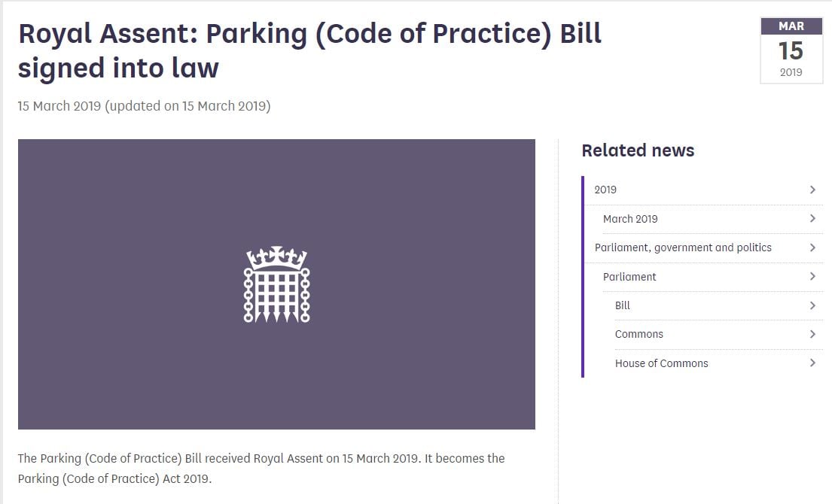
Task: Click the arrow icon next to Bill
Action: coord(812,305)
